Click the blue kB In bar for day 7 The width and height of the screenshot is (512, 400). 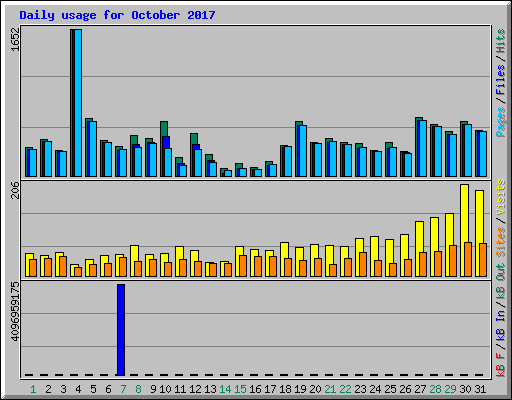[121, 330]
